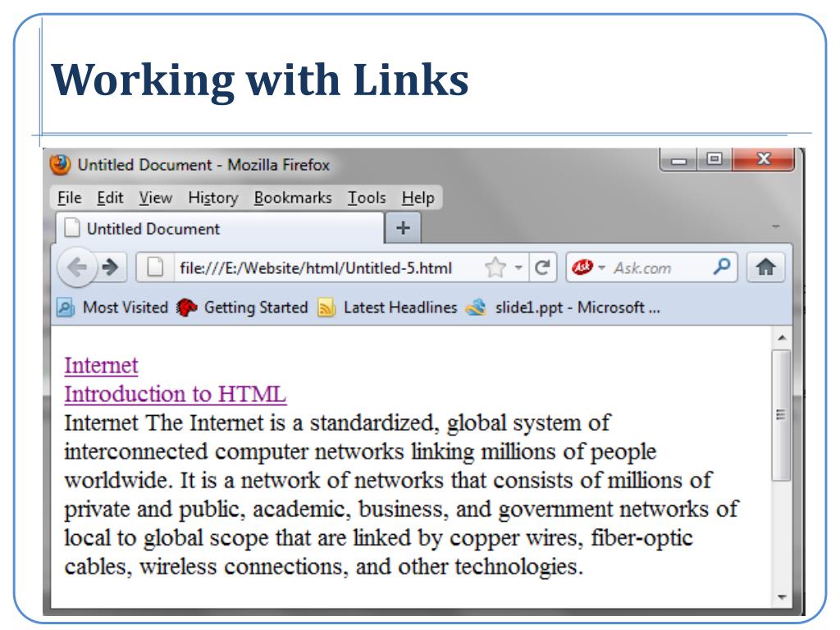This screenshot has height=630, width=840.
Task: Click the slide1.ppt bookmark icon
Action: [476, 308]
